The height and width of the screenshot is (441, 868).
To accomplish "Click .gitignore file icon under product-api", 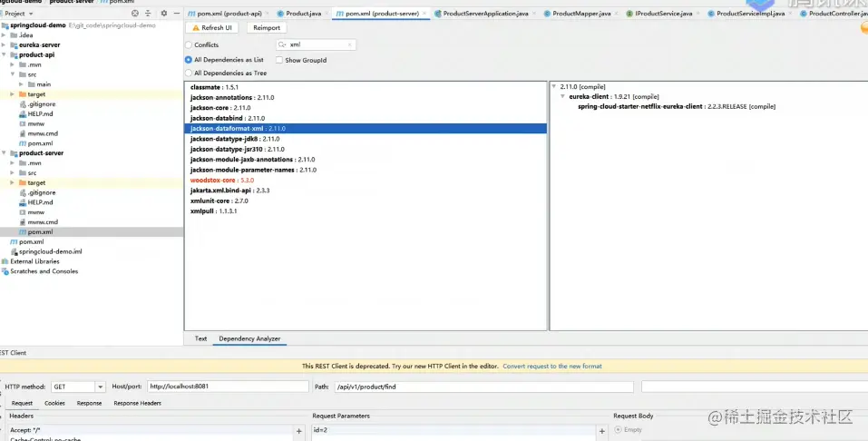I will click(23, 104).
